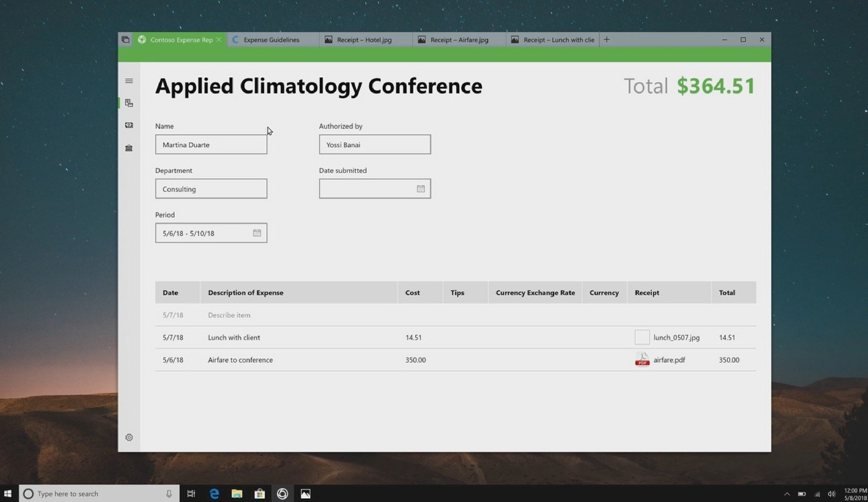This screenshot has height=502, width=868.
Task: Select the expense reports sidebar icon
Action: point(129,103)
